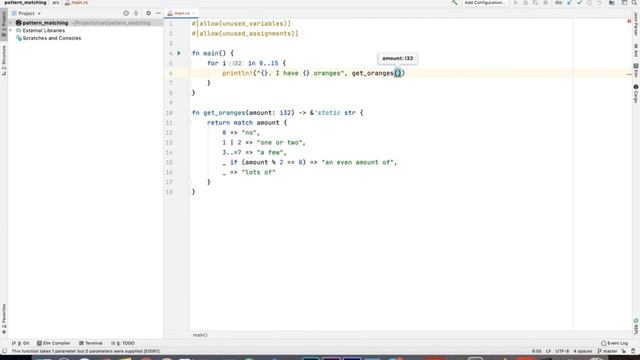
Task: Open the Cargo right side panel
Action: pyautogui.click(x=636, y=94)
